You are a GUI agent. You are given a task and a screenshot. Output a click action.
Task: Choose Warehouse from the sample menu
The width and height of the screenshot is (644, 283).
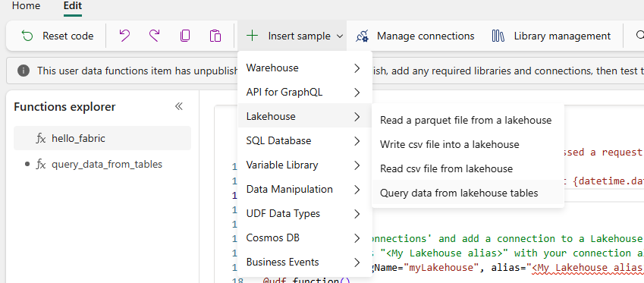[305, 68]
